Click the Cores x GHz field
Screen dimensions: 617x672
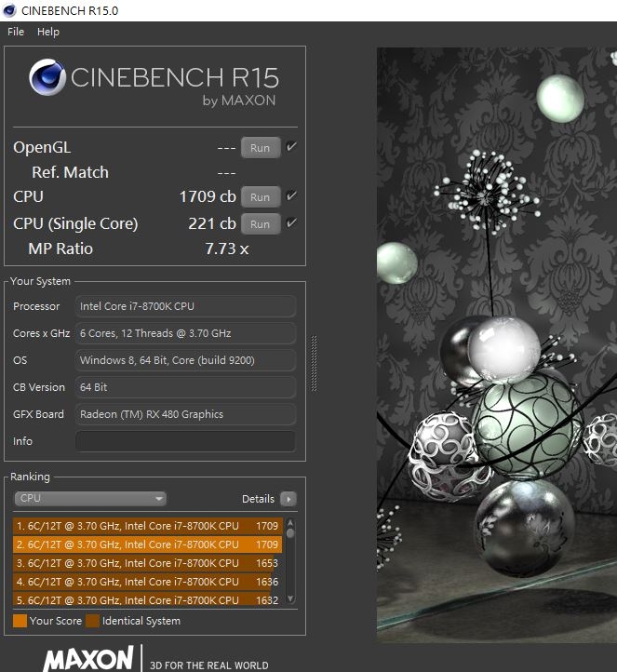click(185, 333)
